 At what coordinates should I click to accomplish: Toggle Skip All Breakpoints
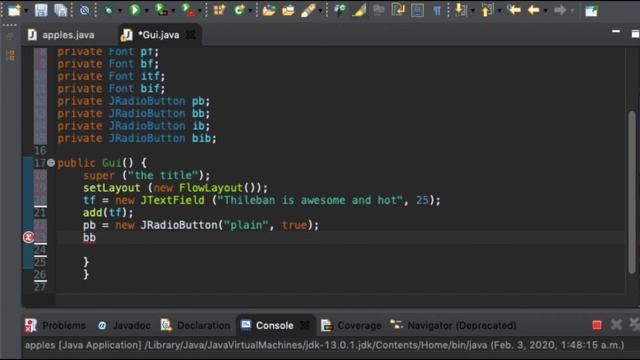click(84, 10)
